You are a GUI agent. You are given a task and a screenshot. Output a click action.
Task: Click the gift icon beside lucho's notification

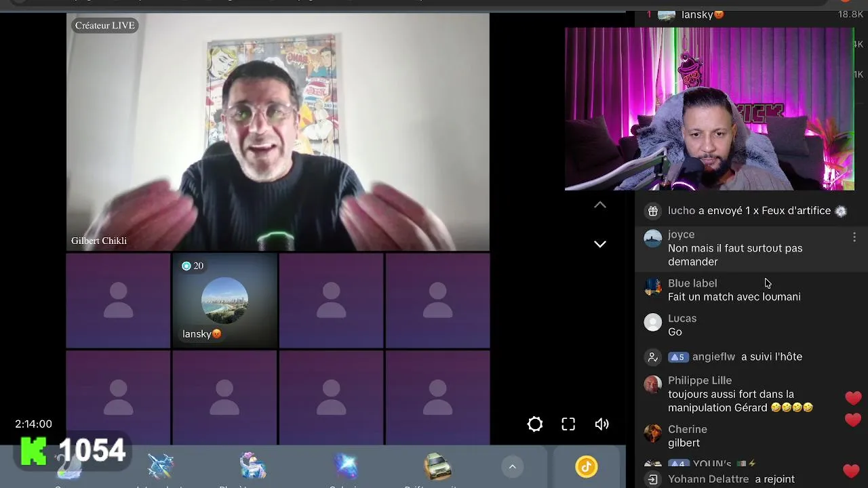click(653, 211)
